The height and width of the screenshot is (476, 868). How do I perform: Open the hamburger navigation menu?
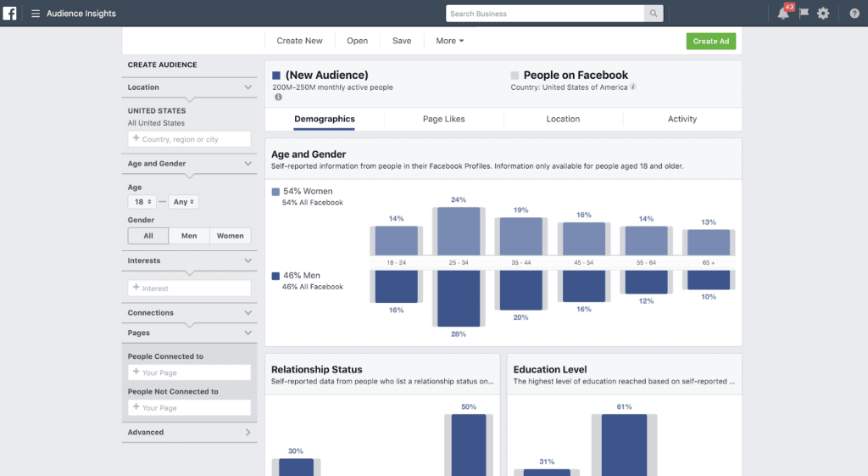click(36, 14)
